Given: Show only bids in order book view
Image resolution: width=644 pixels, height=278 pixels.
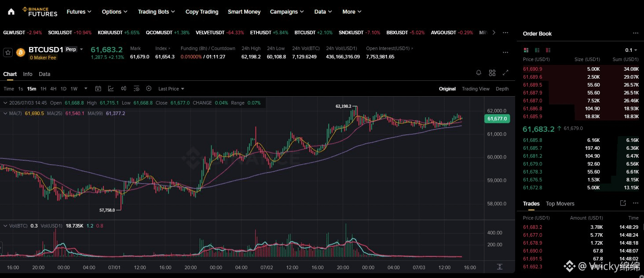Looking at the screenshot, I should click(x=537, y=50).
